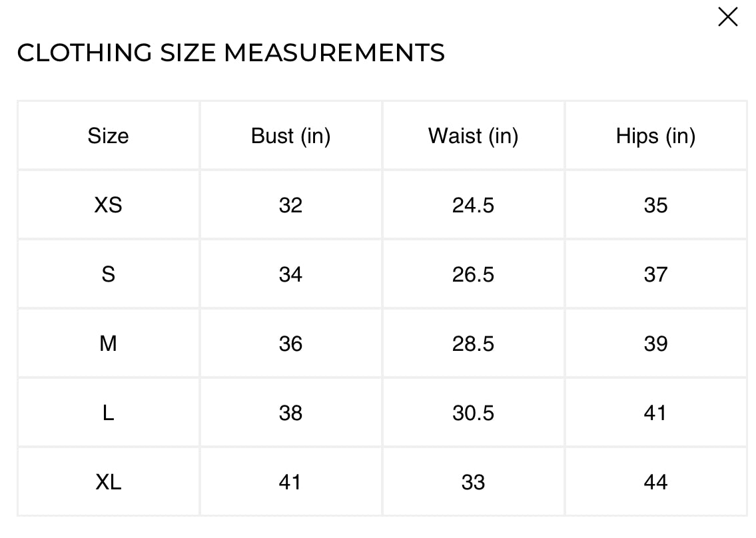Select the Hips (in) column header

click(655, 136)
